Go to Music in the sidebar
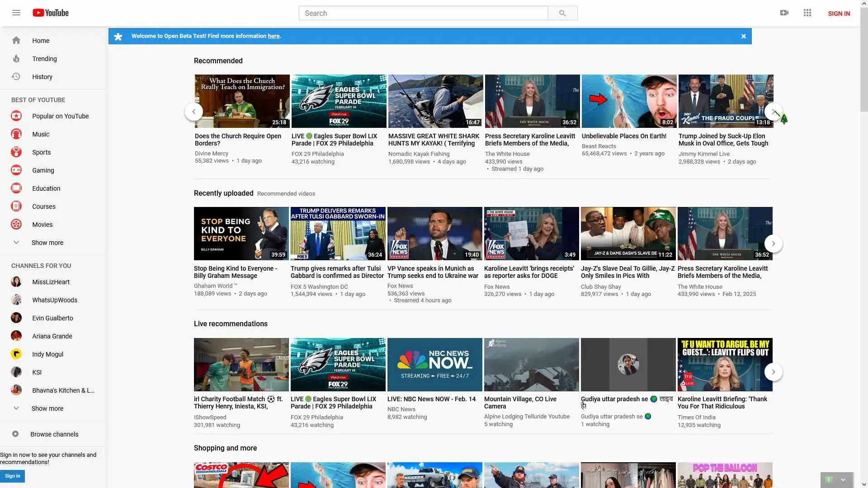The image size is (868, 488). click(41, 134)
